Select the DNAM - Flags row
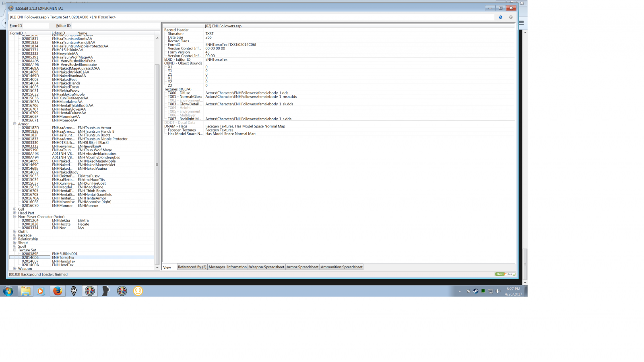 pos(339,126)
